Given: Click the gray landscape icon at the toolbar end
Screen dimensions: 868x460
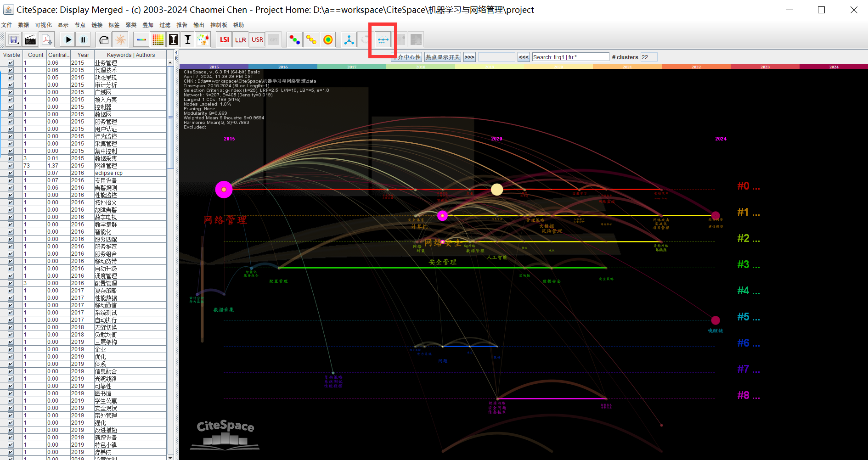Looking at the screenshot, I should click(x=416, y=39).
